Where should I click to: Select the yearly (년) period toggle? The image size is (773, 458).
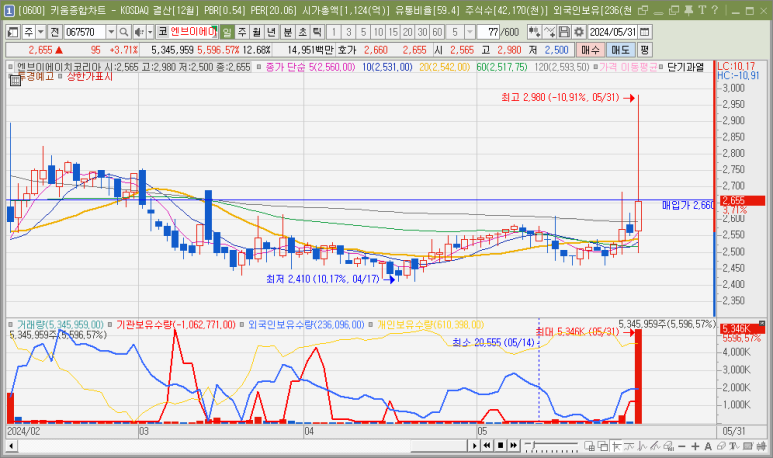pos(272,33)
